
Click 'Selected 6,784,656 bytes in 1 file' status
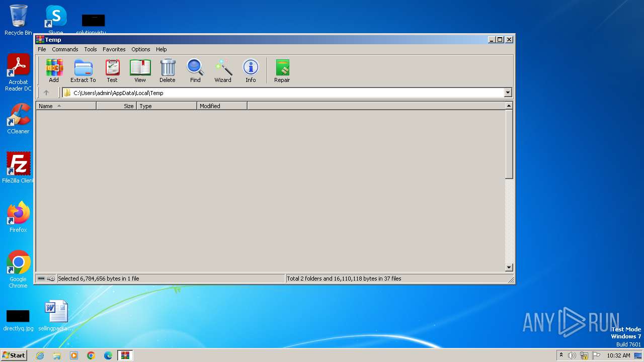[x=98, y=279]
